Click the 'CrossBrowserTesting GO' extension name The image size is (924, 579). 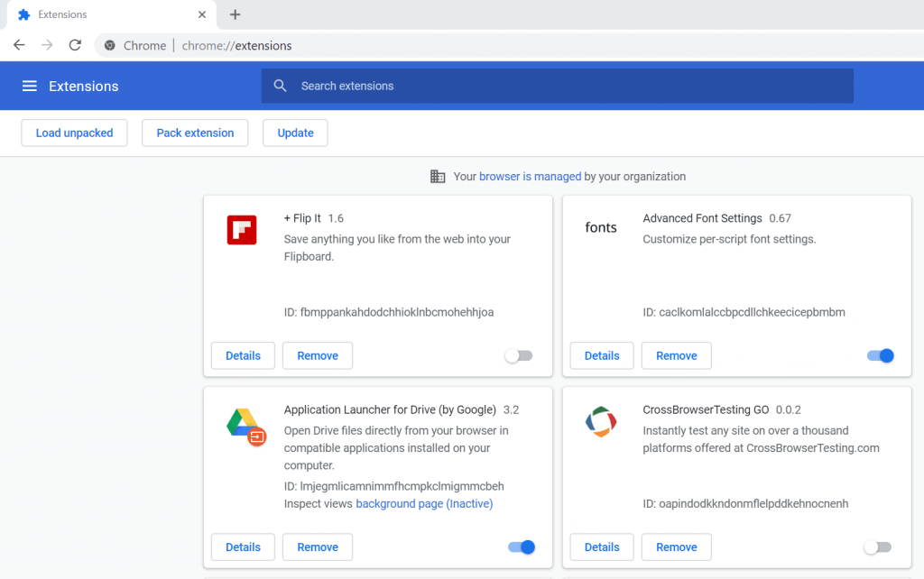[x=706, y=410]
